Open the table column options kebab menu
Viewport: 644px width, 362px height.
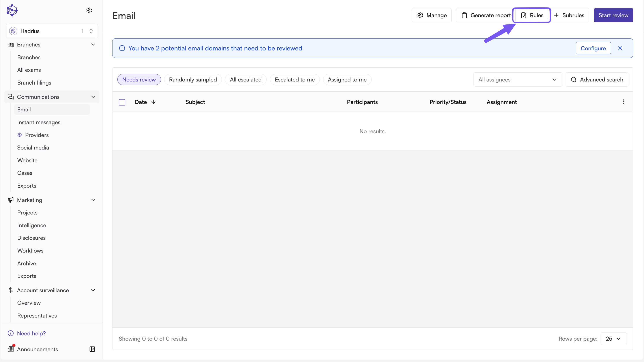point(623,102)
